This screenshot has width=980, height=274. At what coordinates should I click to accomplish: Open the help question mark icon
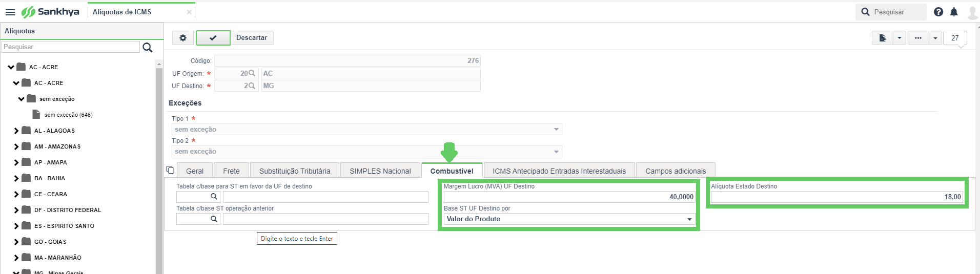(938, 12)
